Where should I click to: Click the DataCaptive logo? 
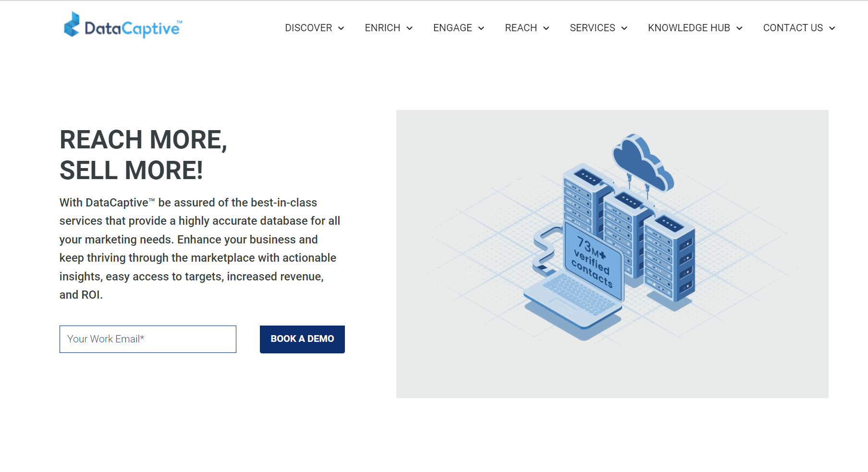(123, 25)
